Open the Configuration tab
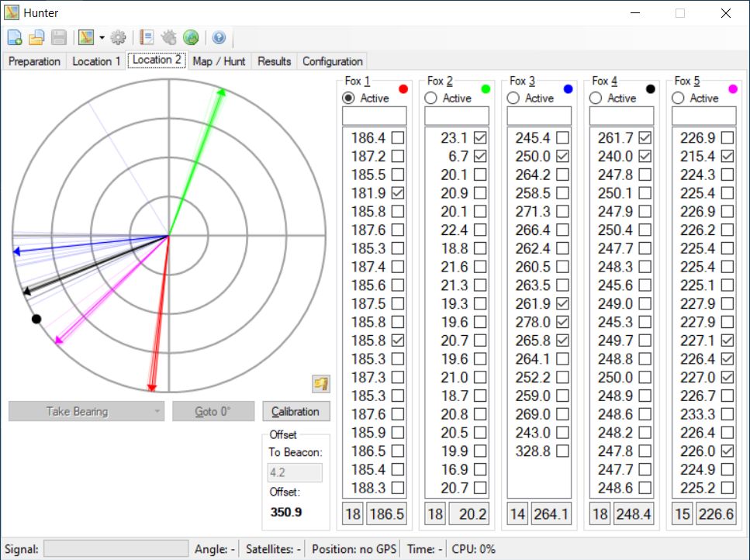Viewport: 750px width, 560px height. (x=333, y=61)
